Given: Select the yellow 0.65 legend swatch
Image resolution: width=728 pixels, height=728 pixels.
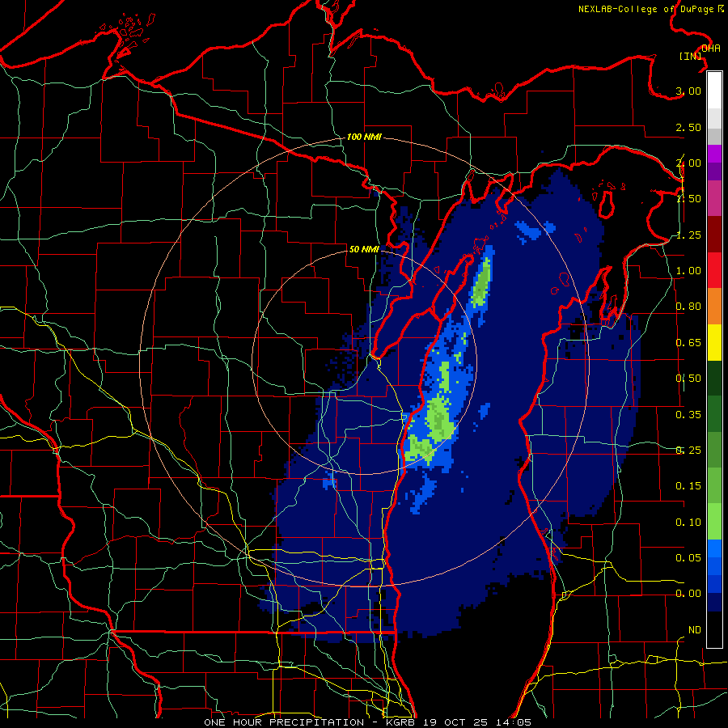Looking at the screenshot, I should coord(714,342).
